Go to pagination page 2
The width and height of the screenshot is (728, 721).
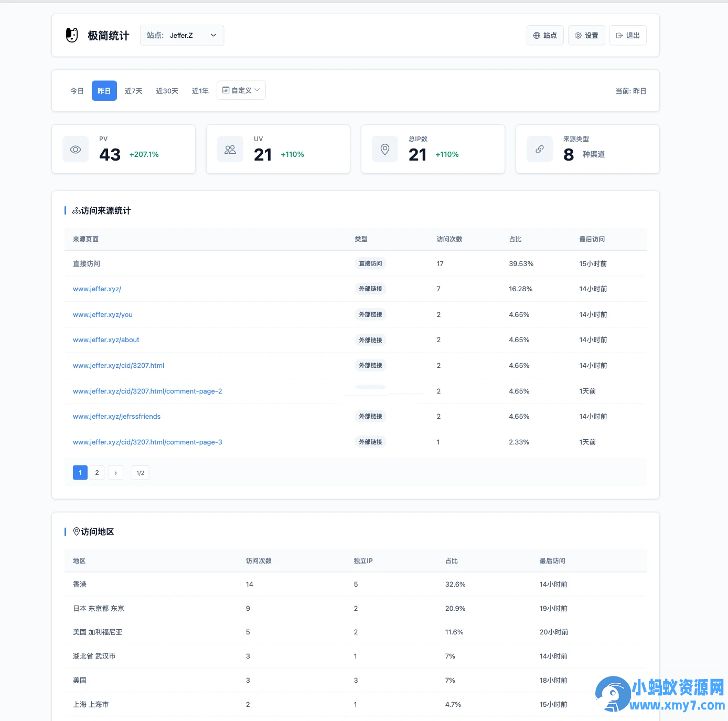click(x=97, y=472)
